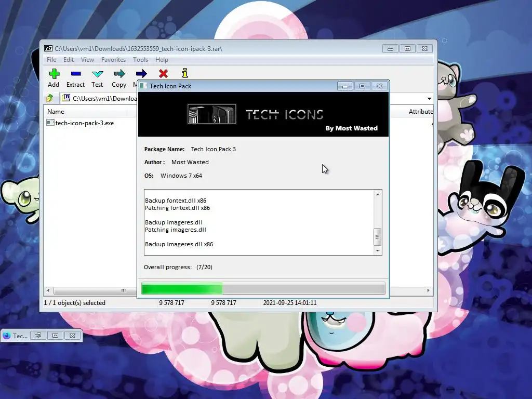Open the Favorites menu

coord(113,60)
